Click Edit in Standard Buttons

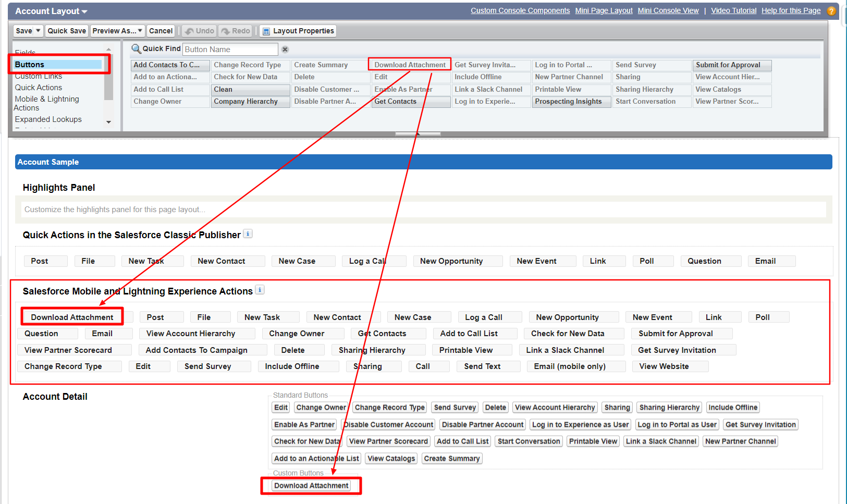pyautogui.click(x=281, y=408)
